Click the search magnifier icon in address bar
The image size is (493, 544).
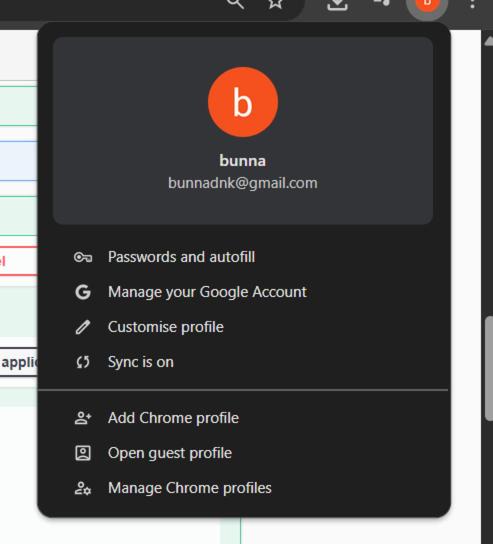235,3
